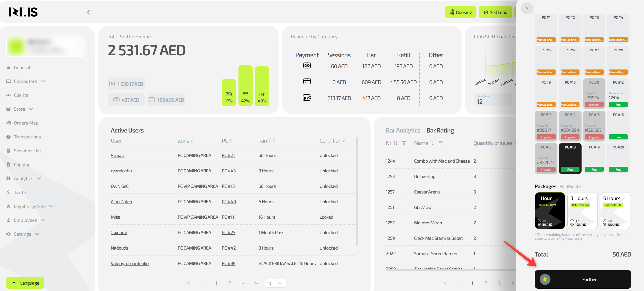Open user ryandokha profile link
Viewport: 644px width, 291px height.
coord(121,171)
